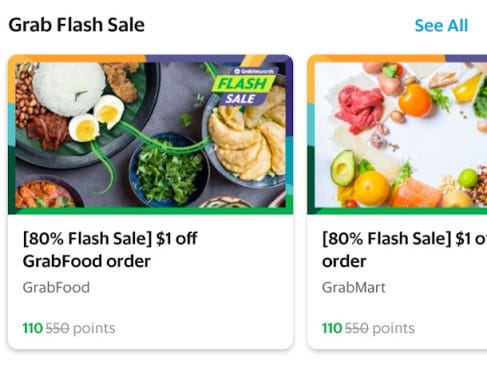Tap the 110 points price on GrabFood card
Image resolution: width=487 pixels, height=369 pixels.
33,328
